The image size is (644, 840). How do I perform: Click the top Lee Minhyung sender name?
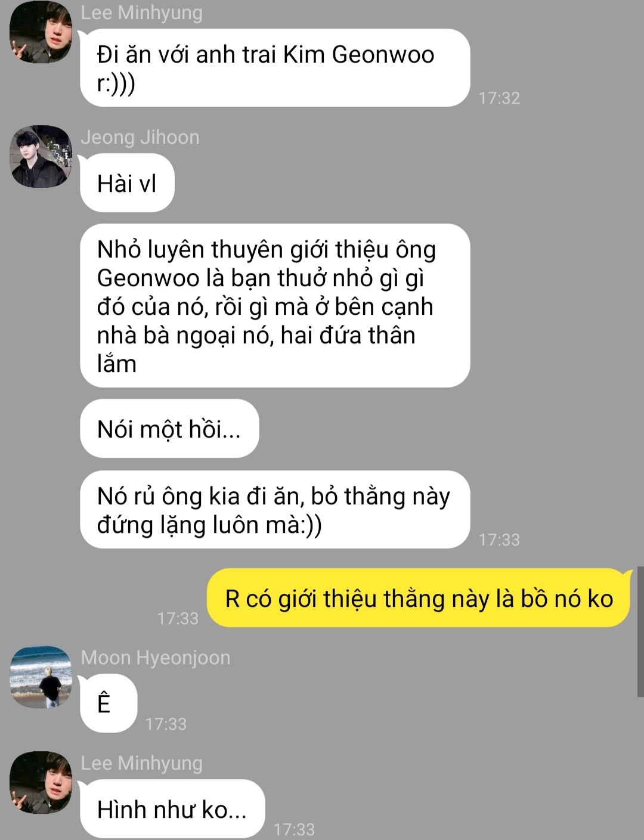tap(142, 13)
